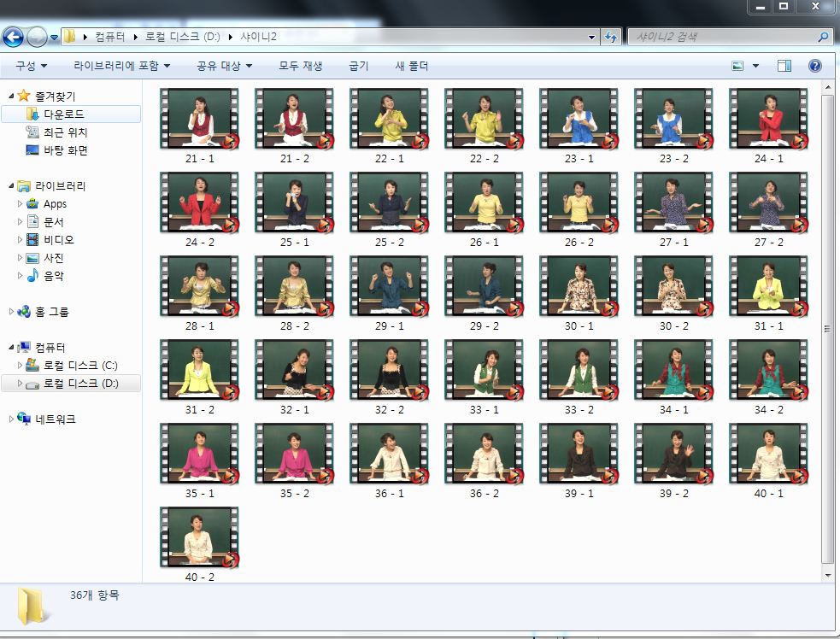Click the Forward navigation arrow
The width and height of the screenshot is (840, 639).
point(37,37)
